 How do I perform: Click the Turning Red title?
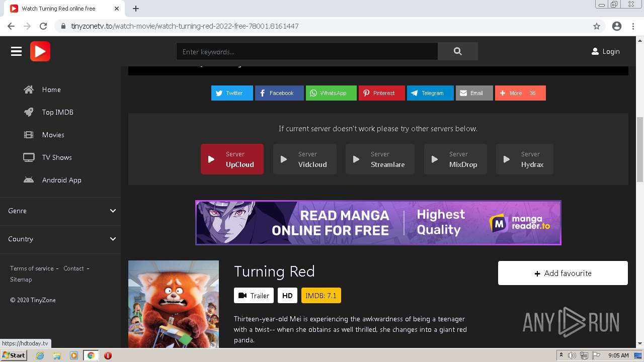[274, 271]
